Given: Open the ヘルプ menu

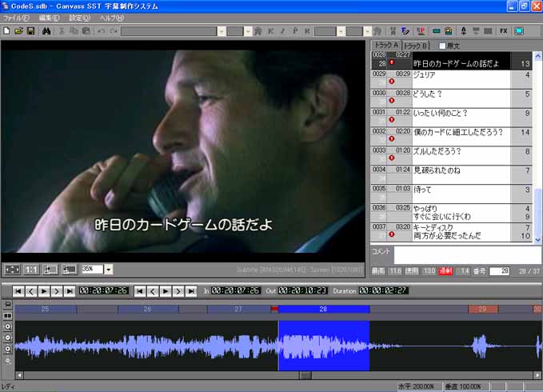Looking at the screenshot, I should (x=111, y=18).
